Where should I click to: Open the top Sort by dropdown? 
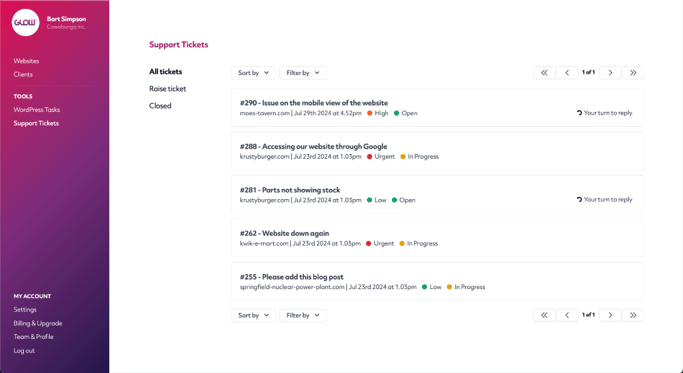[253, 73]
